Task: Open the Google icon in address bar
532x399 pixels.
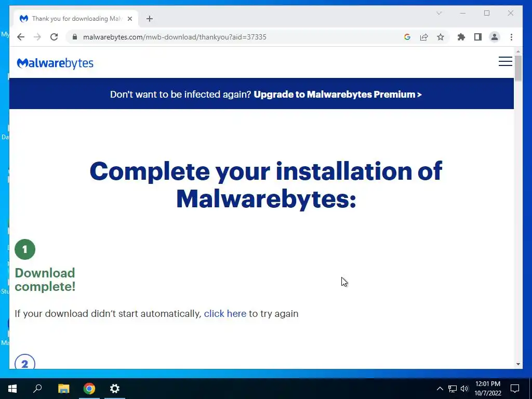Action: 407,37
